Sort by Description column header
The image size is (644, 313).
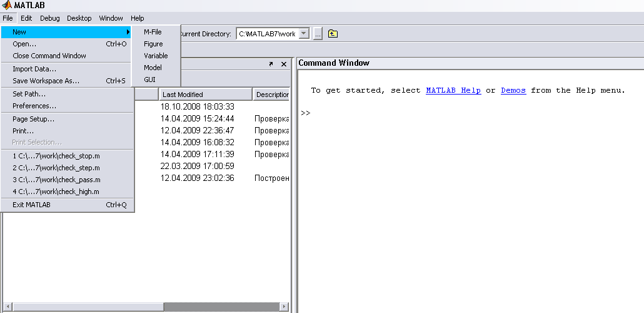click(271, 94)
